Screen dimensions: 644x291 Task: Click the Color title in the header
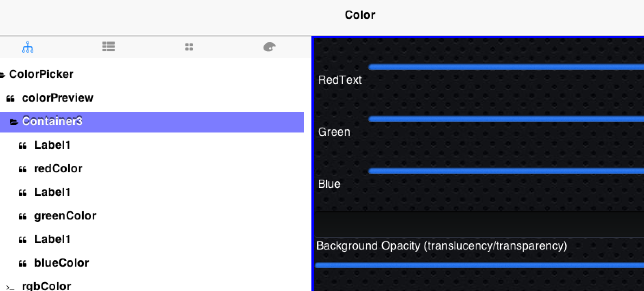click(360, 15)
